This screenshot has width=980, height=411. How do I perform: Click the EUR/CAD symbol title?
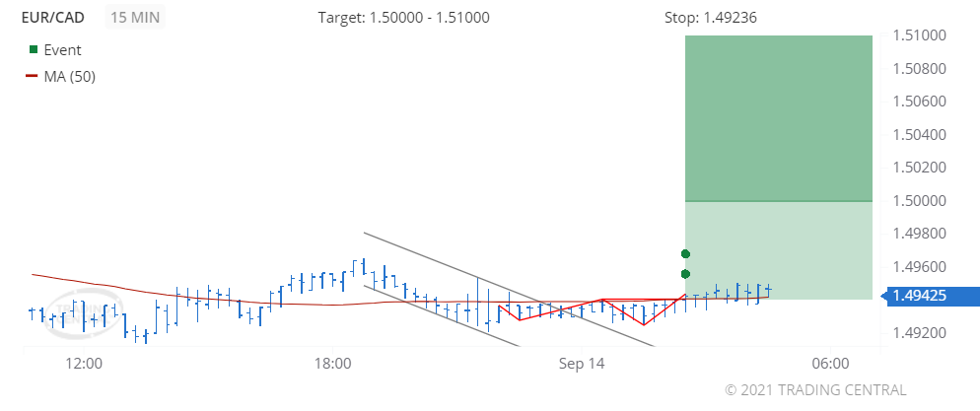point(54,18)
